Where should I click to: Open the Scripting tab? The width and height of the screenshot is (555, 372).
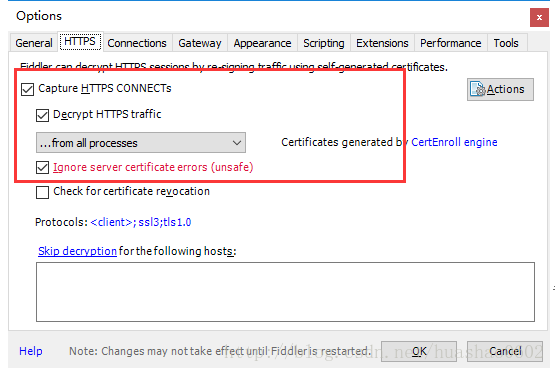click(324, 43)
